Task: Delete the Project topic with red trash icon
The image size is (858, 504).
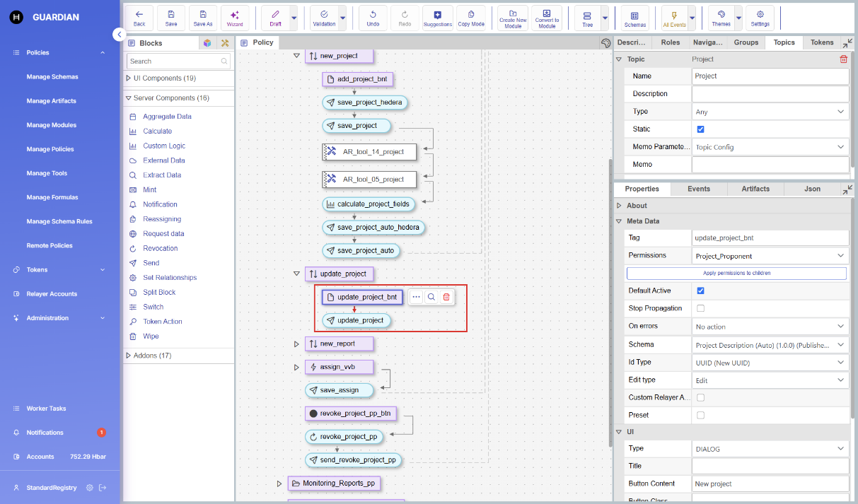Action: (x=843, y=59)
